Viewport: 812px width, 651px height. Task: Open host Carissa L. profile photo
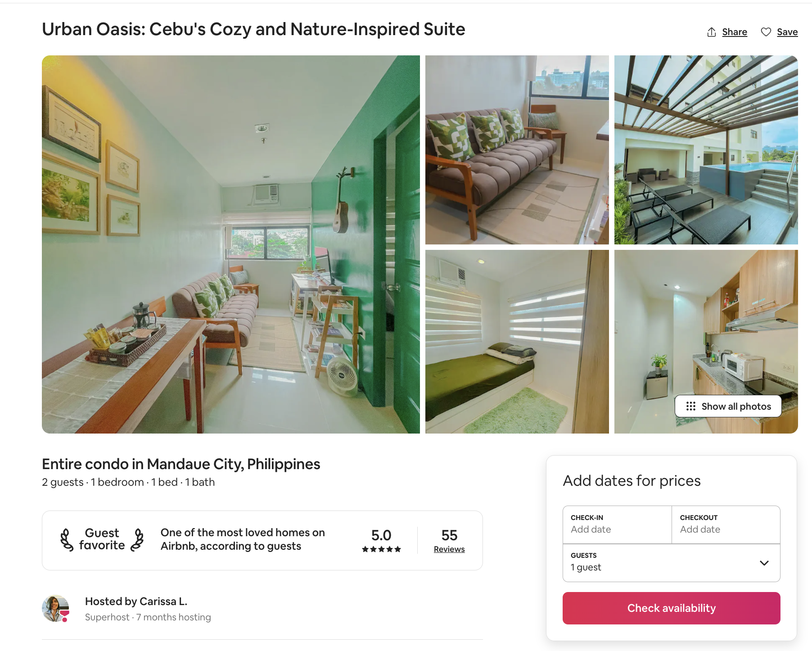(x=55, y=608)
